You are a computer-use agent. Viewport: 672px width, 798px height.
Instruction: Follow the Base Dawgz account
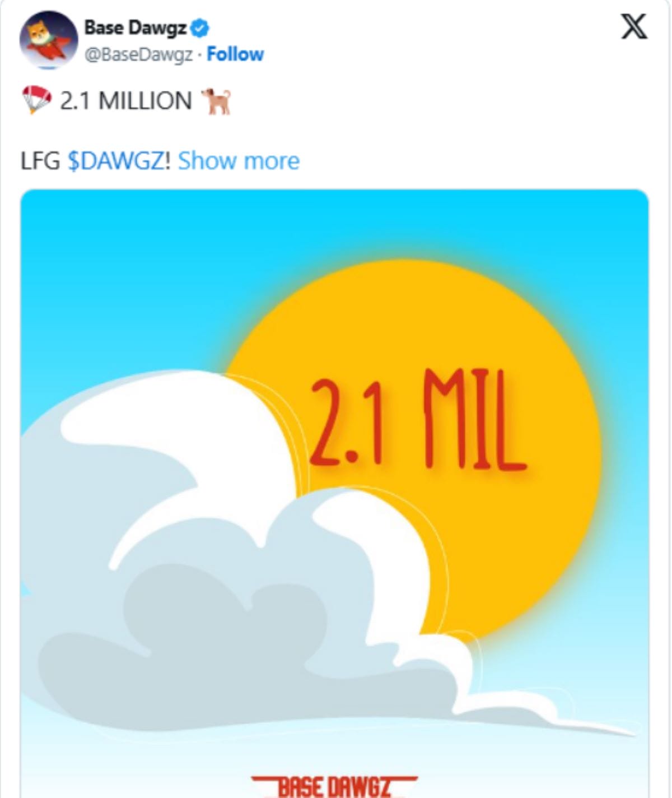tap(235, 54)
